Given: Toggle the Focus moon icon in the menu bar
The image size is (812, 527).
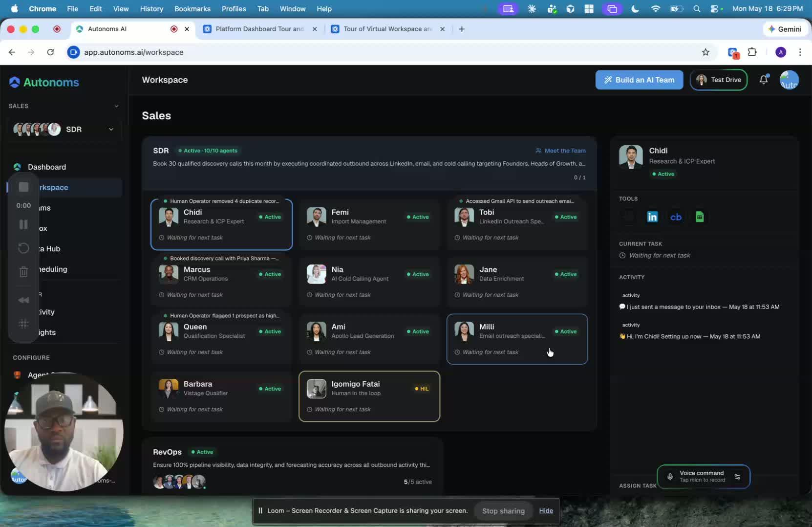Looking at the screenshot, I should (635, 8).
